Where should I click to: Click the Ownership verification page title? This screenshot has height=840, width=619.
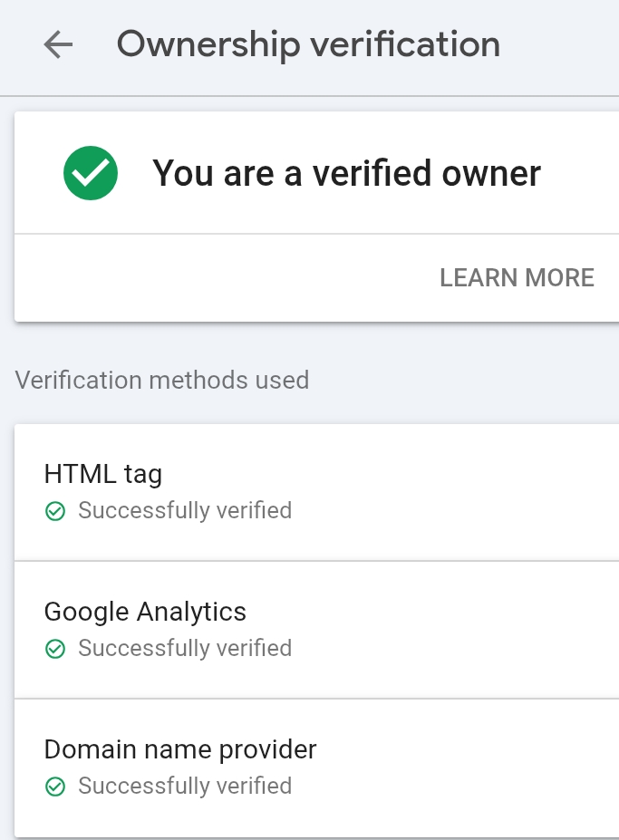pyautogui.click(x=308, y=44)
